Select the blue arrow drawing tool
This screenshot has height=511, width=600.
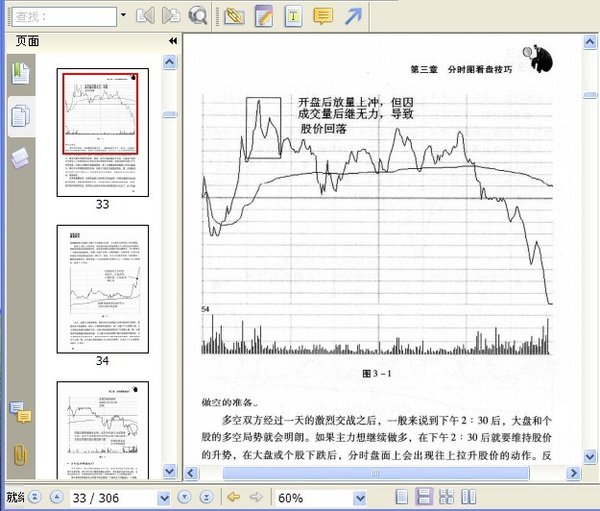click(353, 16)
